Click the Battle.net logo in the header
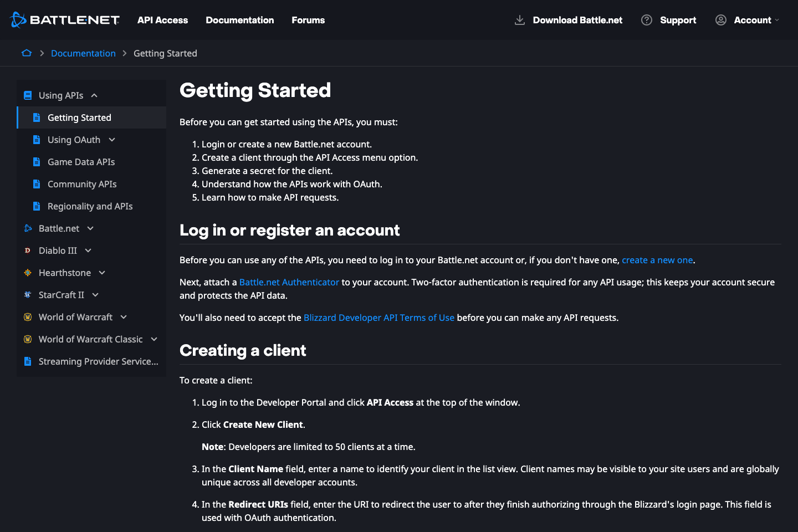 (x=65, y=19)
